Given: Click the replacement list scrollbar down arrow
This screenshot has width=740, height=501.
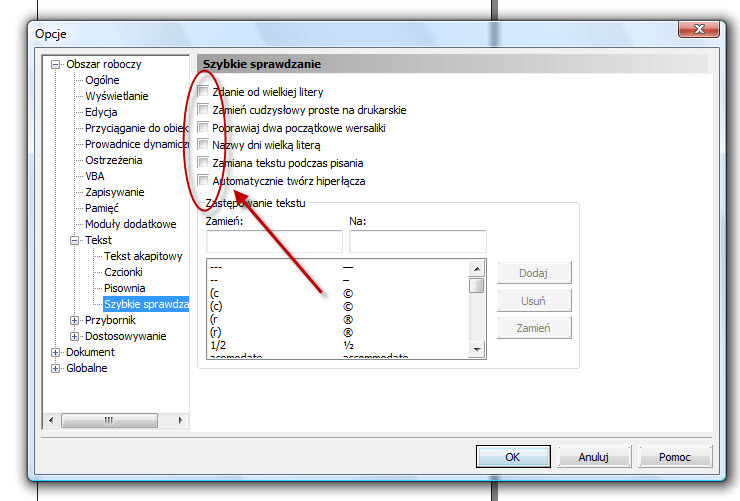Looking at the screenshot, I should (477, 350).
